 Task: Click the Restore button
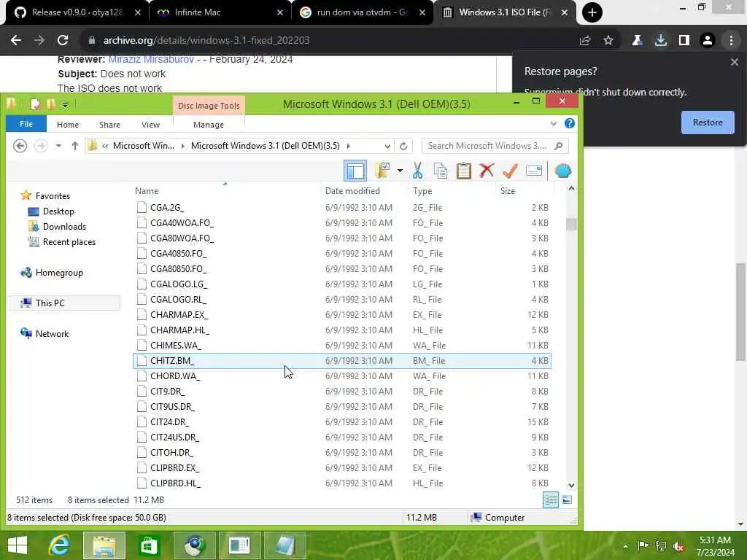point(708,122)
